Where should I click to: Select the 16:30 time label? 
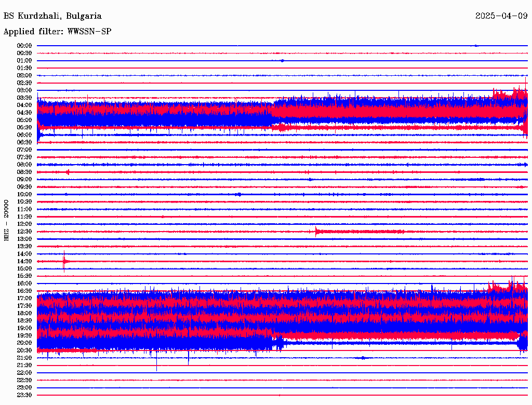[x=24, y=291]
